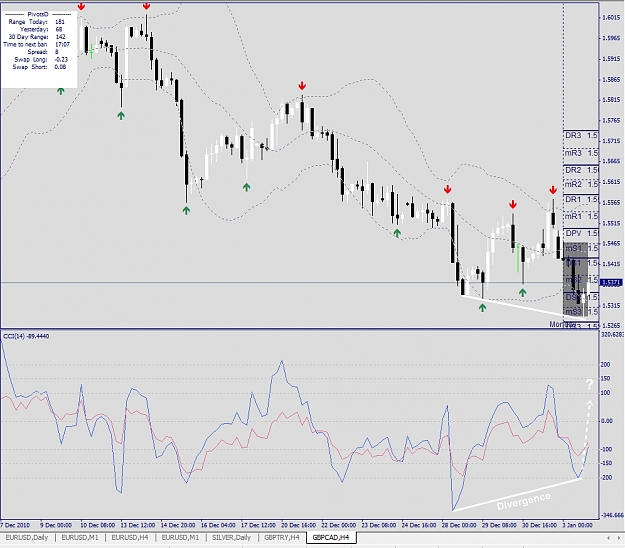Viewport: 625px width, 548px height.
Task: Click the DR2 pivot level label
Action: pyautogui.click(x=573, y=170)
